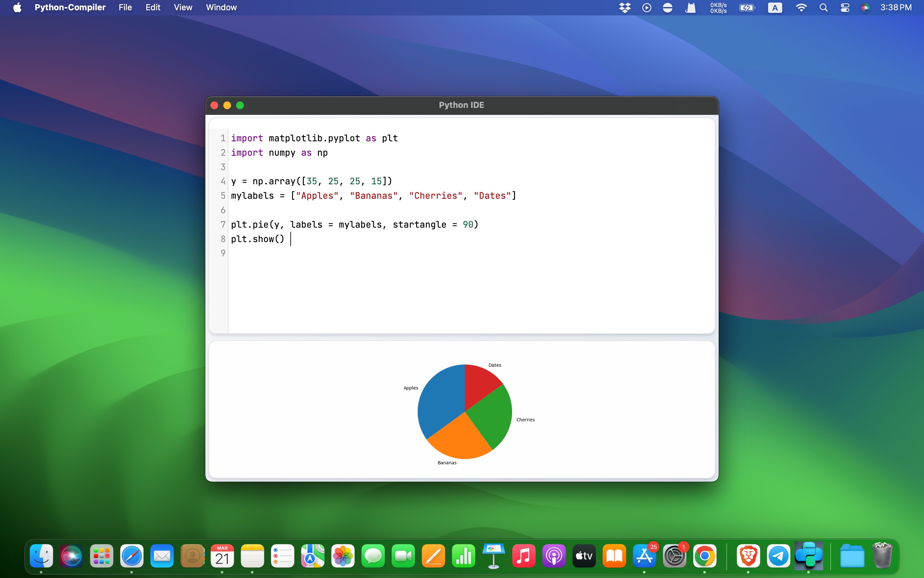Click the startangle value 90 in code
The width and height of the screenshot is (924, 578).
468,224
